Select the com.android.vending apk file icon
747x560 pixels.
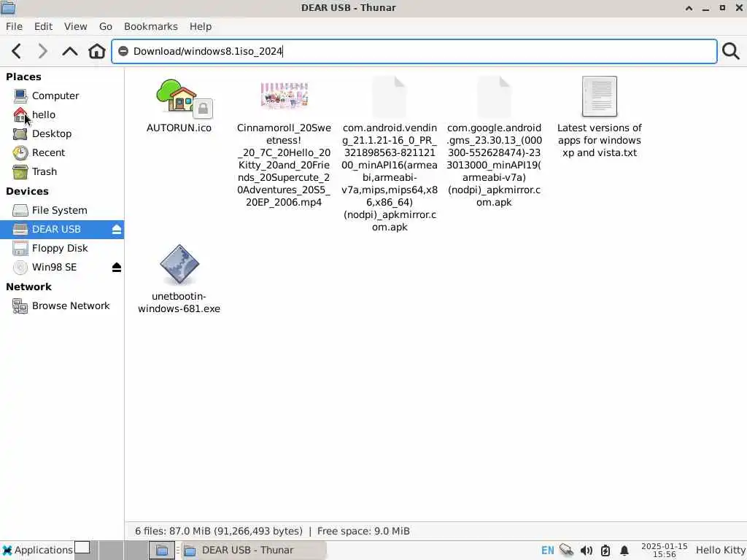[390, 97]
